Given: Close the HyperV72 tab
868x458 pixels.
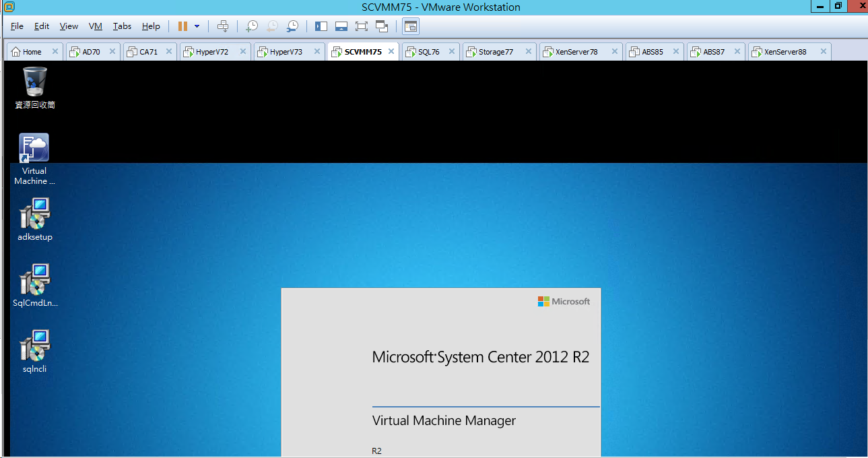Looking at the screenshot, I should [243, 52].
